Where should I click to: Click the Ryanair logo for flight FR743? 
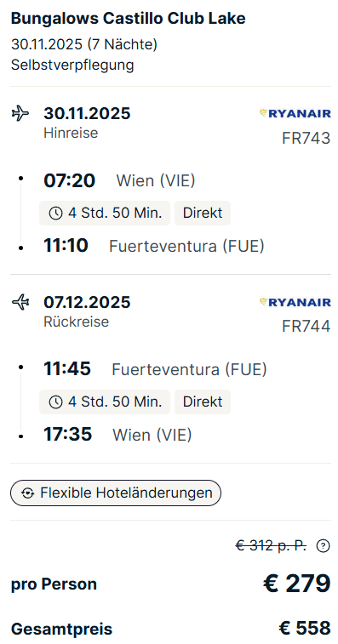(295, 113)
